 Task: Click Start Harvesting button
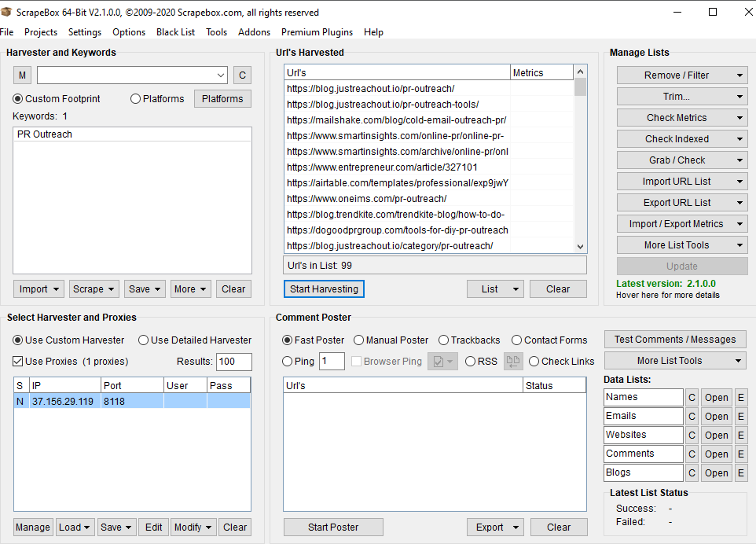click(x=324, y=289)
